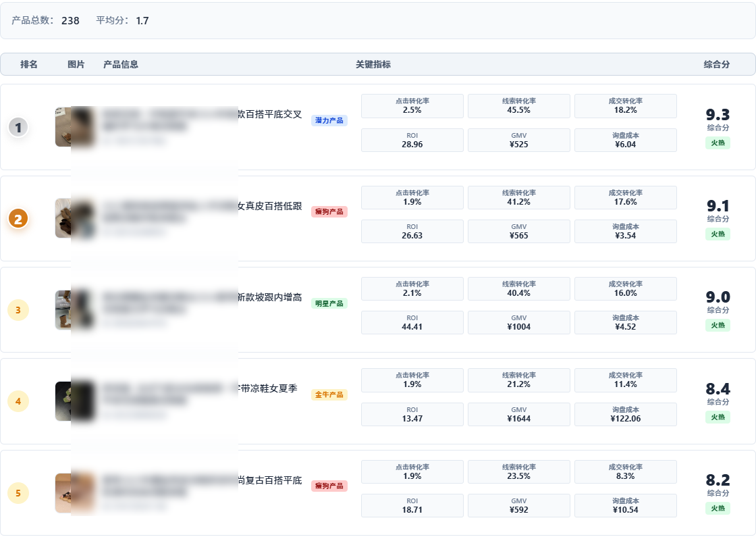Click the 火热 badge under score 8.2
756x537 pixels.
pos(718,508)
